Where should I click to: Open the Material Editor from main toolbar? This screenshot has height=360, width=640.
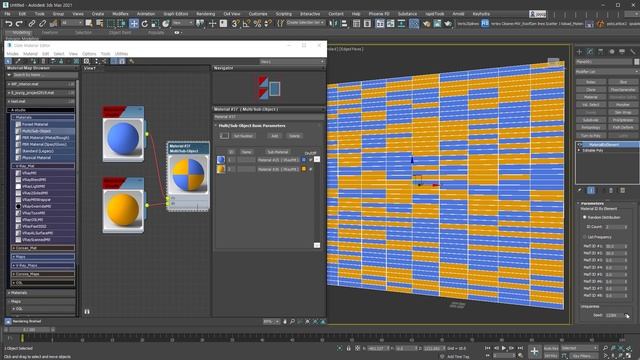tap(414, 24)
